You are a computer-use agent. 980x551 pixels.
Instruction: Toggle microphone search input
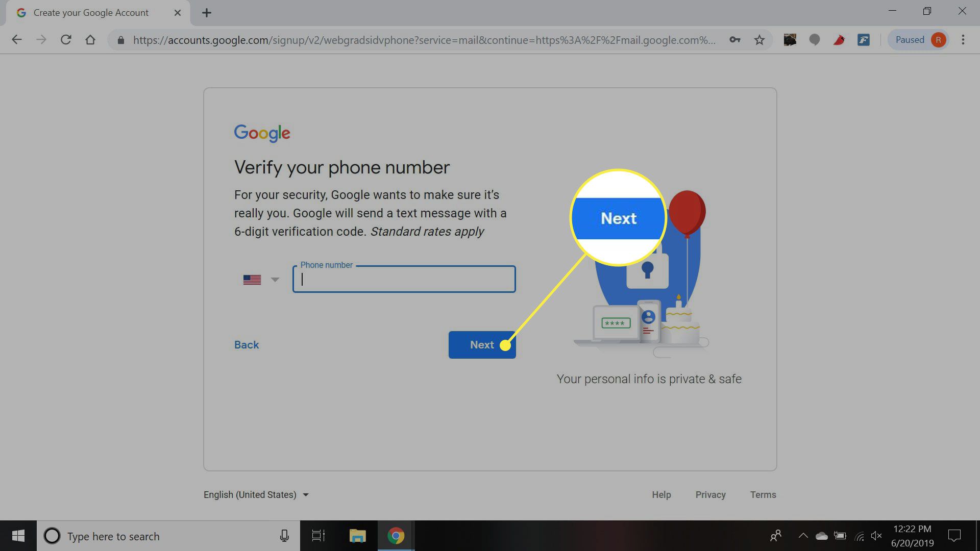pyautogui.click(x=284, y=536)
